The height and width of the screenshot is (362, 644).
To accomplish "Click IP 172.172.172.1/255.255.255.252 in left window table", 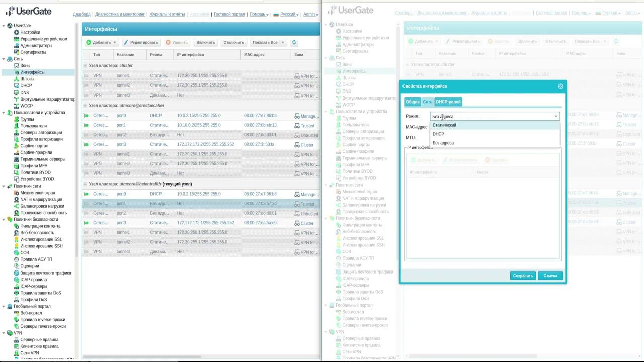I will pyautogui.click(x=205, y=223).
